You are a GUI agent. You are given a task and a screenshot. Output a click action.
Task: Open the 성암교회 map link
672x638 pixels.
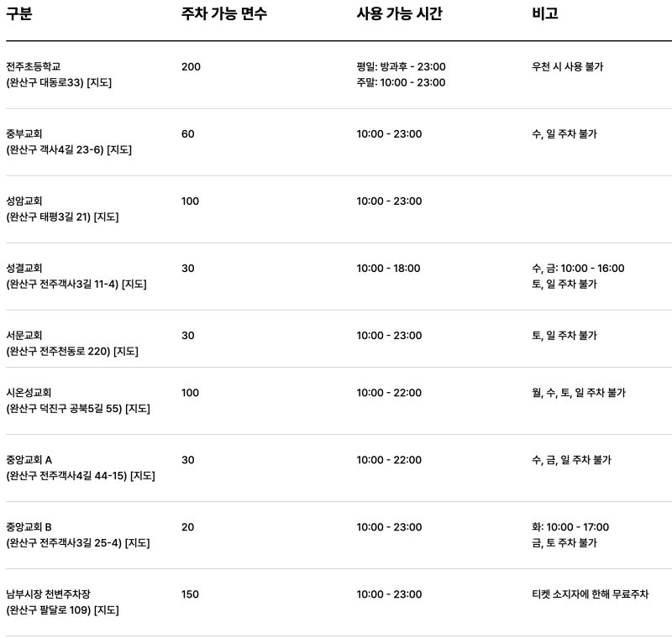[106, 217]
